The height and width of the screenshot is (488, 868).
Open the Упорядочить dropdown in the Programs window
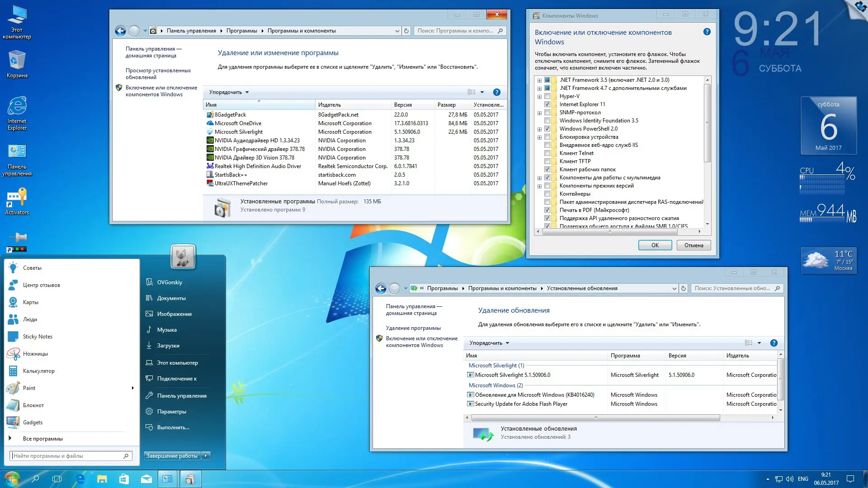229,92
